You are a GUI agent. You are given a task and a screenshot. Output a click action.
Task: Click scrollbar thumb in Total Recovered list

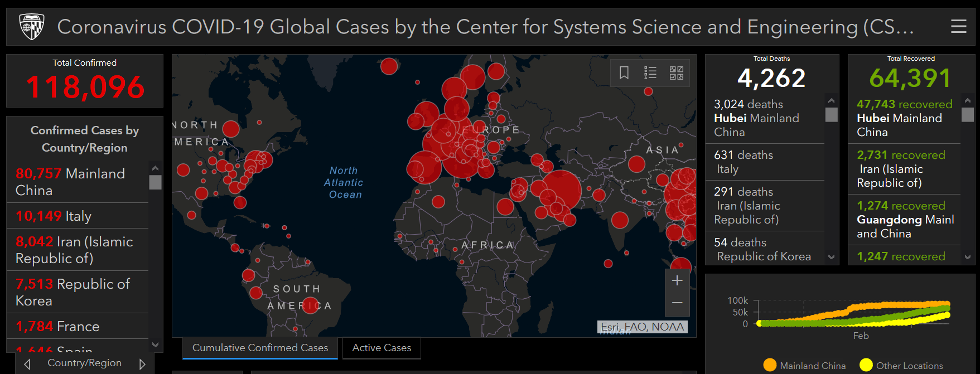click(968, 114)
